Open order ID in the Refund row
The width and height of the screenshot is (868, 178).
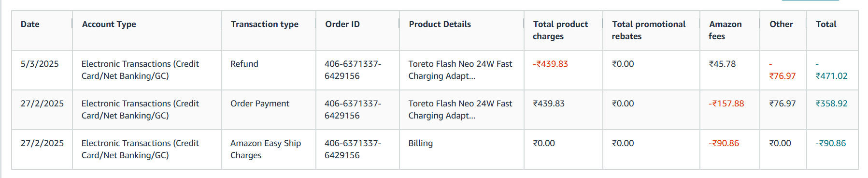point(353,70)
